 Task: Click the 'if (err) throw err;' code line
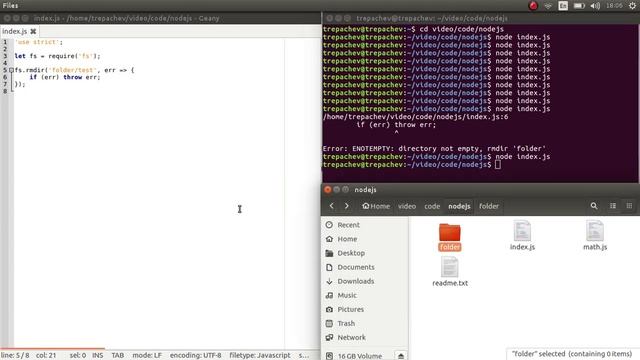click(64, 77)
